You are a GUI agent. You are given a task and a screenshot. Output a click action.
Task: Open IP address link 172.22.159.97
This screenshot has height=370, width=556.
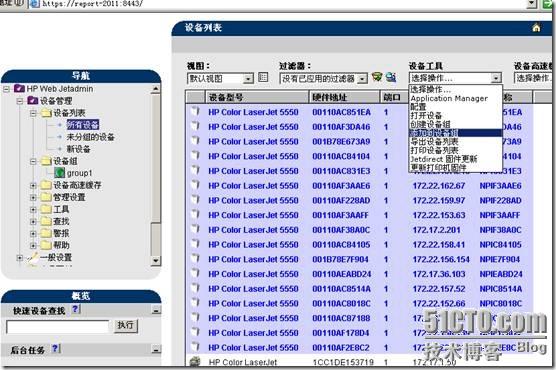tap(439, 200)
